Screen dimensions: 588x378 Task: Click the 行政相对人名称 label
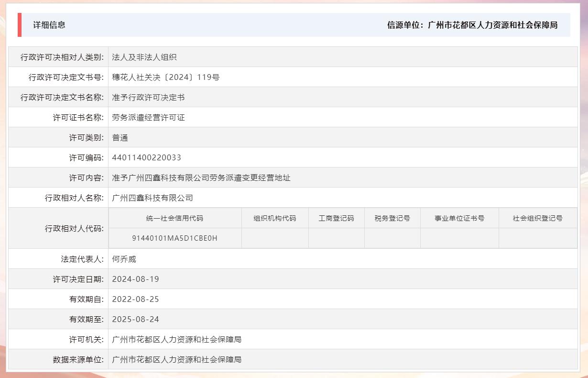tap(74, 198)
